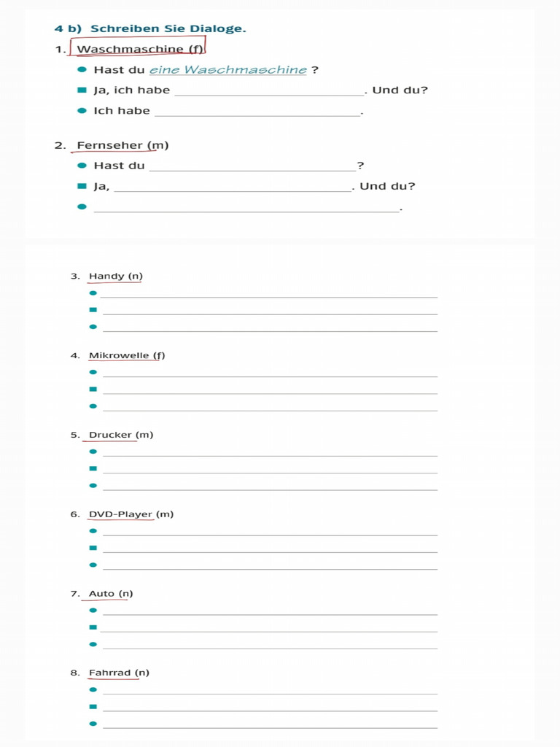Click the blank after "Ja," under Fernseher
Viewport: 560px width, 747px height.
(233, 186)
